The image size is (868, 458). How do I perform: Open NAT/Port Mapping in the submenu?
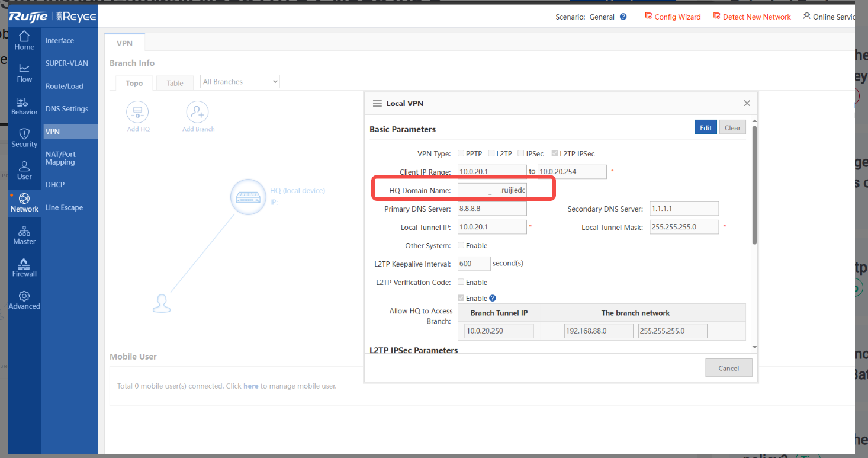pos(60,158)
